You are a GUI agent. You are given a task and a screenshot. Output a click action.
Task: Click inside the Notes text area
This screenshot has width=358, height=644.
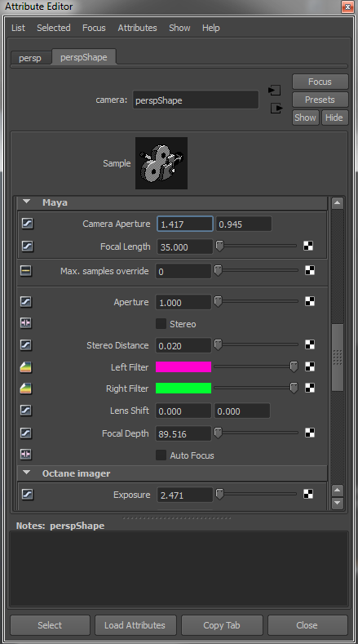coord(179,569)
